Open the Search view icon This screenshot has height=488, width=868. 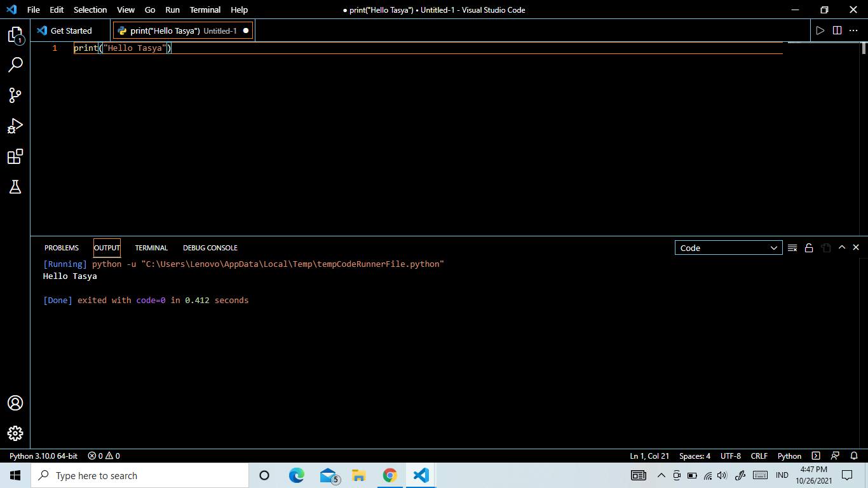coord(15,65)
